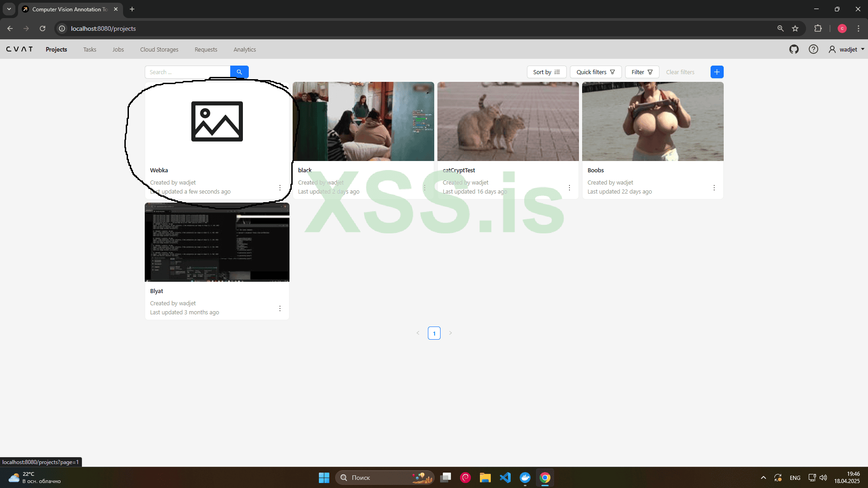This screenshot has height=488, width=868.
Task: Click the Webka project title
Action: 159,171
